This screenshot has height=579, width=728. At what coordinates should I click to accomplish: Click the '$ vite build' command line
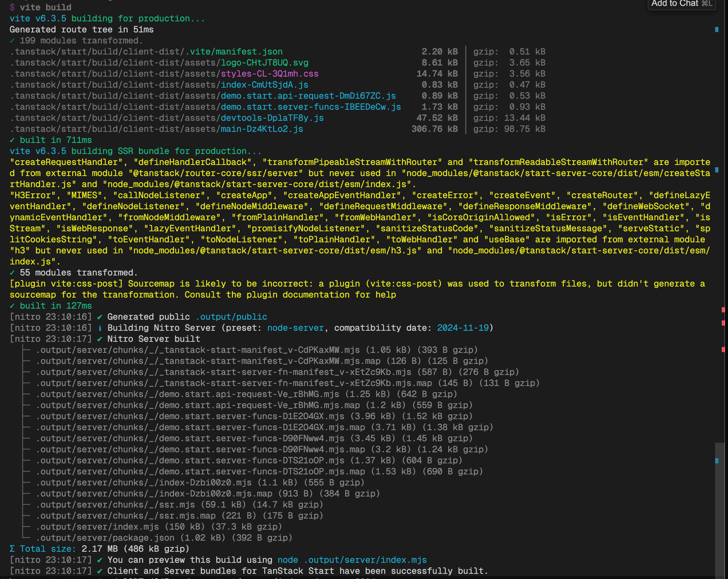[40, 7]
